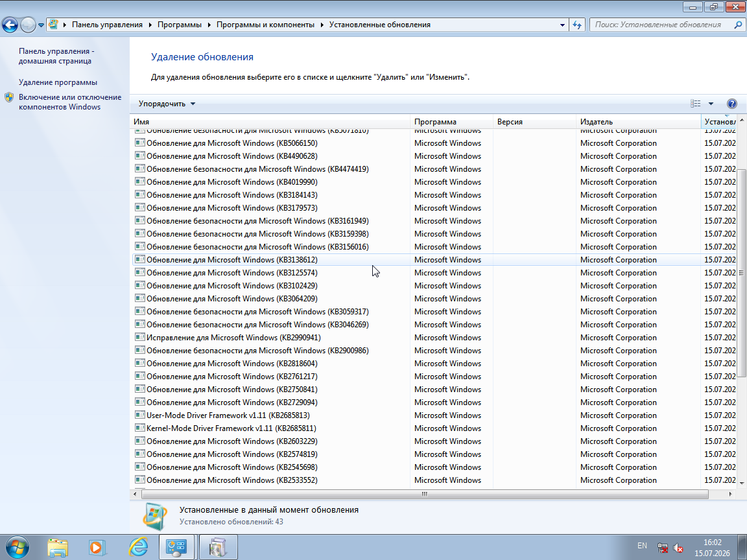Image resolution: width=747 pixels, height=560 pixels.
Task: Click the icon of security update KB3046269
Action: coord(139,324)
